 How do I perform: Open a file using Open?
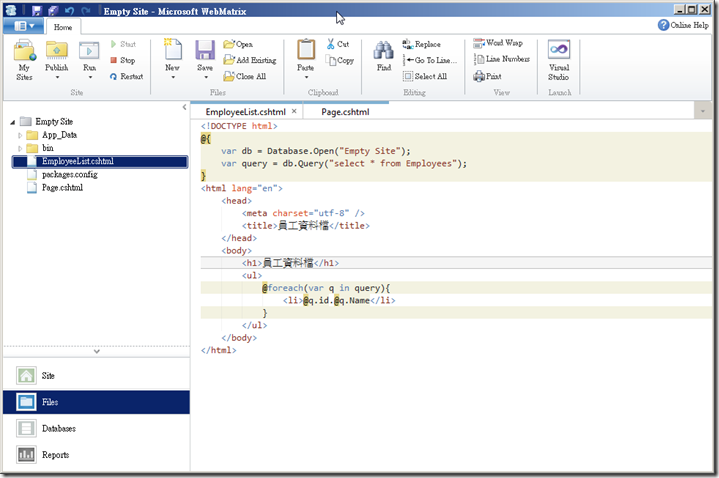[238, 44]
